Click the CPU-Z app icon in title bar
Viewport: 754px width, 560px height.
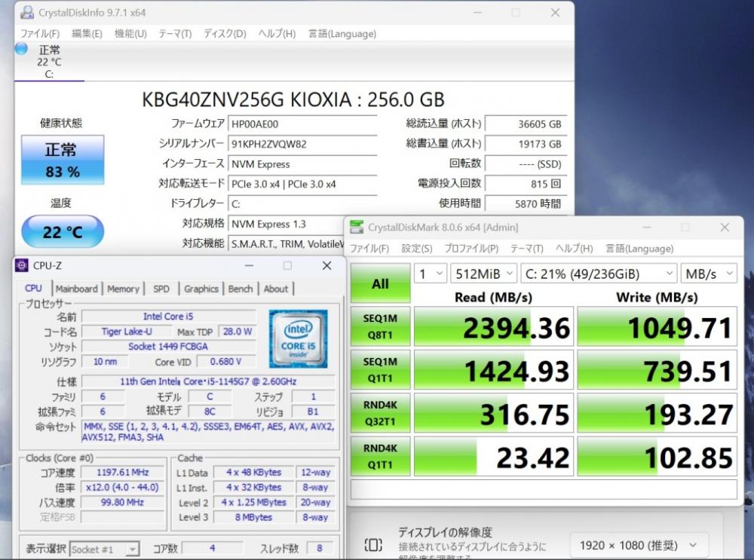click(22, 265)
